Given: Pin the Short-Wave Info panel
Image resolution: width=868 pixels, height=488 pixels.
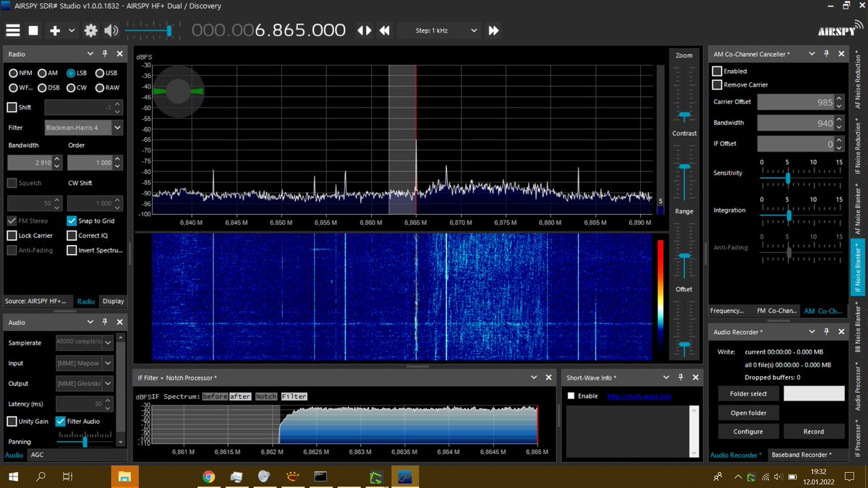Looking at the screenshot, I should coord(681,377).
